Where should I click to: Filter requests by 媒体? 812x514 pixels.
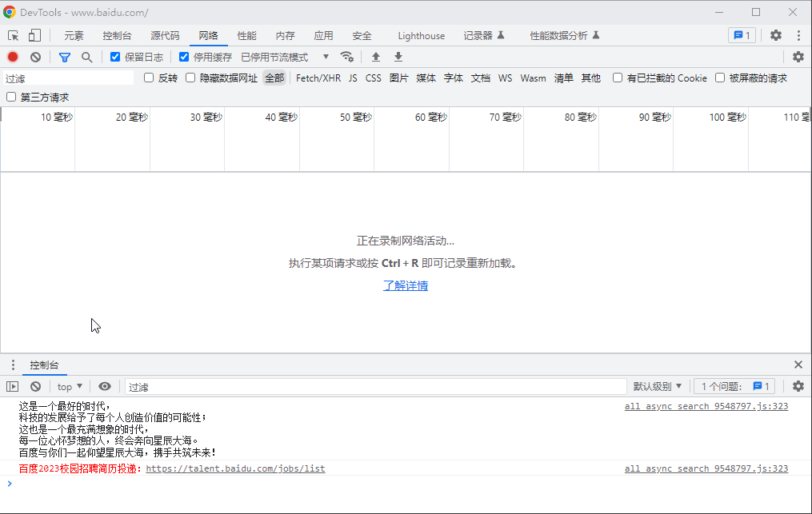[426, 78]
